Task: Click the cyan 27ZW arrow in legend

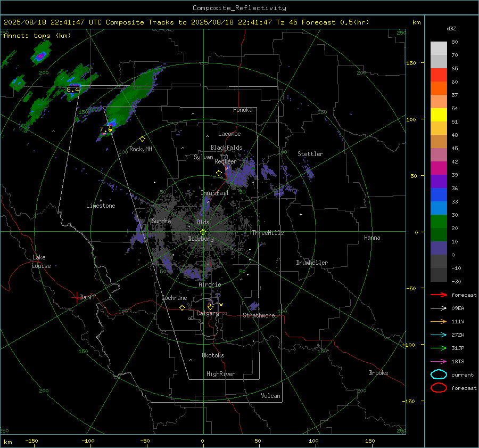Action: (439, 335)
